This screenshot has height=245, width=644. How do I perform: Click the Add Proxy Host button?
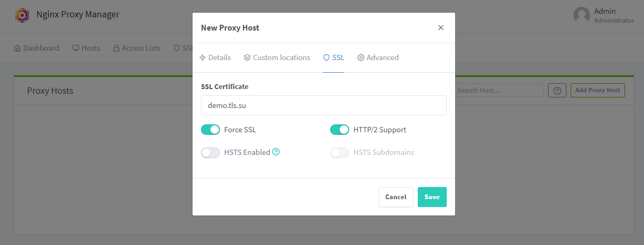coord(598,91)
